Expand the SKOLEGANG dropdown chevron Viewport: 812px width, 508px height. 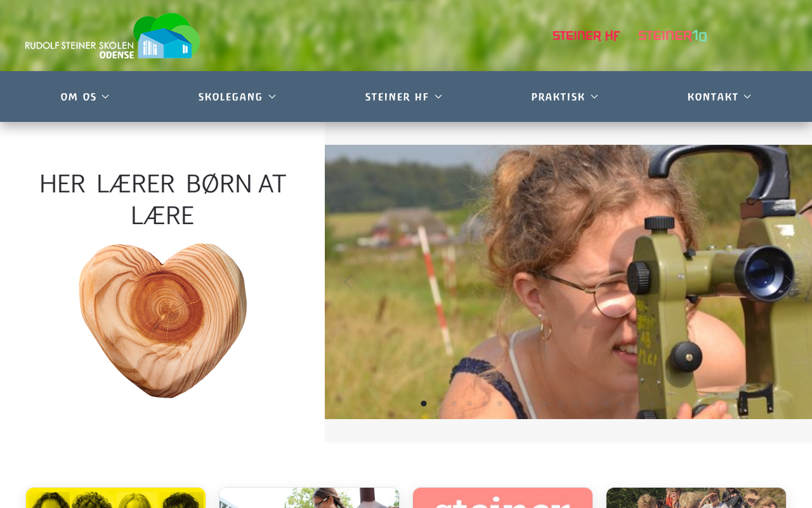coord(272,97)
